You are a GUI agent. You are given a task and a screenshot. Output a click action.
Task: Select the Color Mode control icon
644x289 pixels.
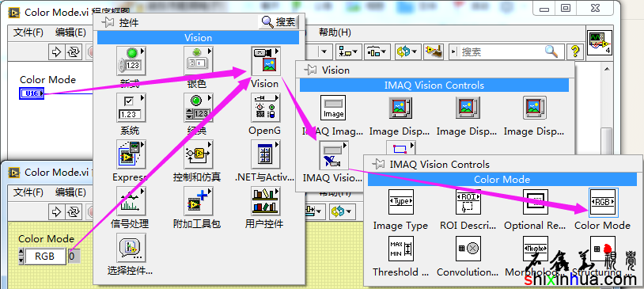(x=603, y=202)
